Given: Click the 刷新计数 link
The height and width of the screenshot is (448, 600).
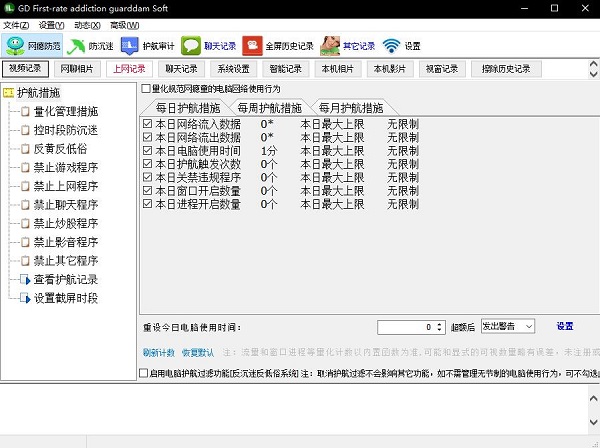Looking at the screenshot, I should pos(158,352).
